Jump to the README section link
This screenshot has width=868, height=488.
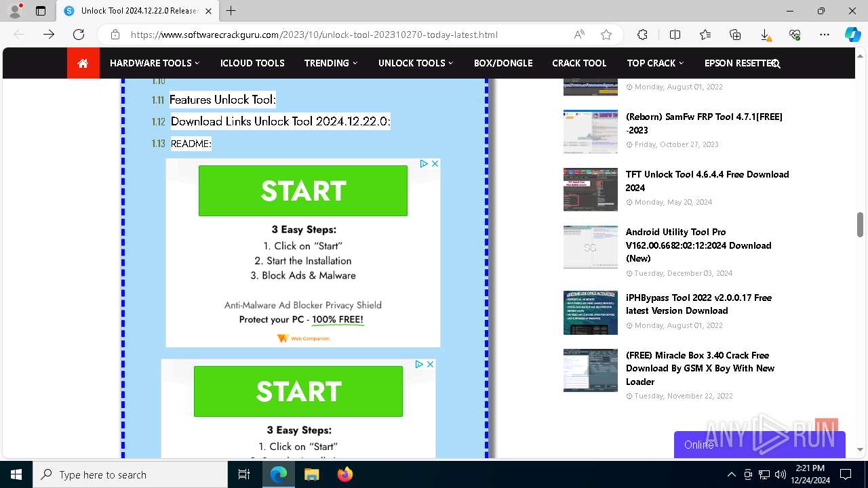click(191, 144)
